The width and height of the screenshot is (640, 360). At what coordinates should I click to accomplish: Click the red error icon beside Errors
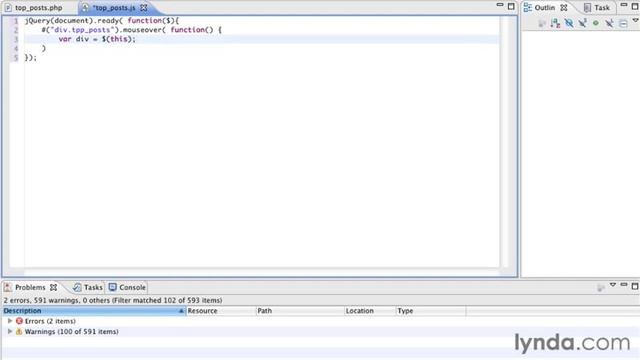click(19, 321)
